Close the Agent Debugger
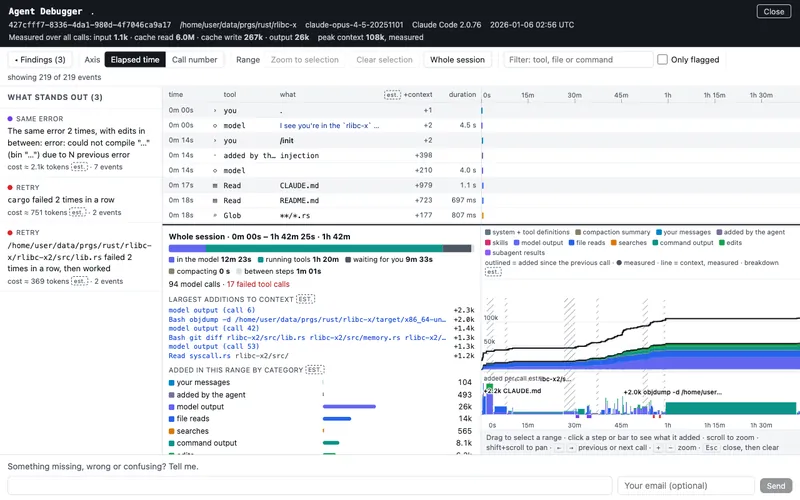 point(773,12)
